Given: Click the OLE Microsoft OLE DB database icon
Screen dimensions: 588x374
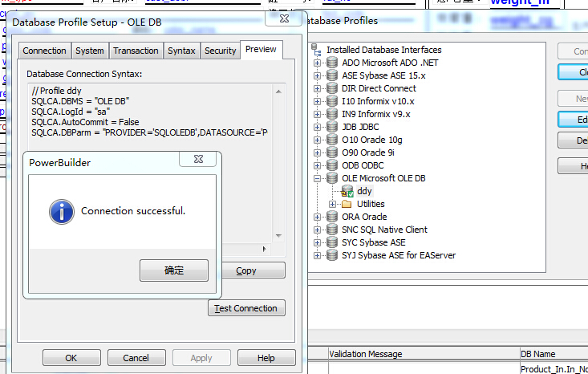Looking at the screenshot, I should 332,178.
